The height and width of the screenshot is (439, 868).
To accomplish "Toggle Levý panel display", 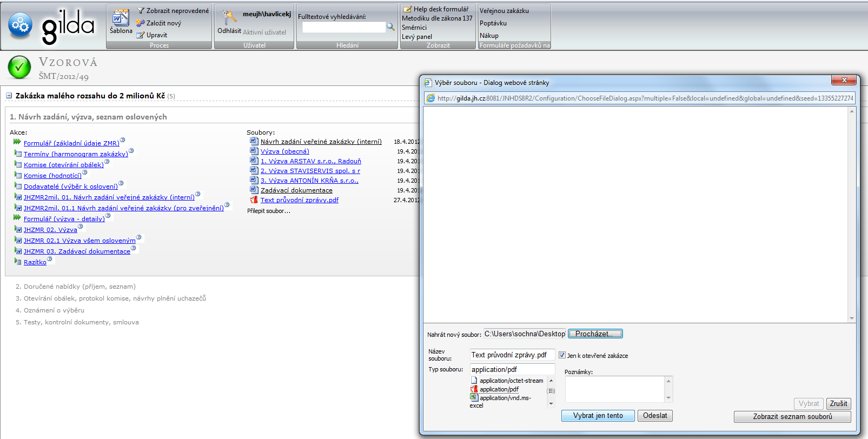I will coord(417,37).
